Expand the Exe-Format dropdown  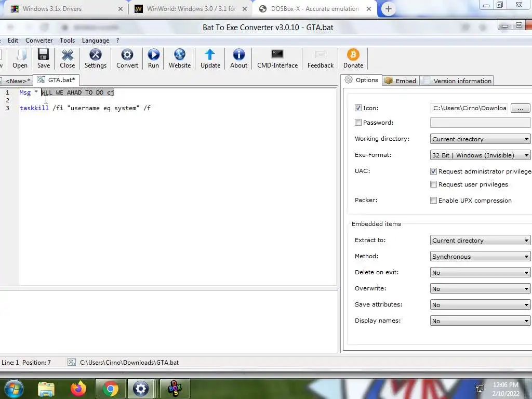[480, 155]
